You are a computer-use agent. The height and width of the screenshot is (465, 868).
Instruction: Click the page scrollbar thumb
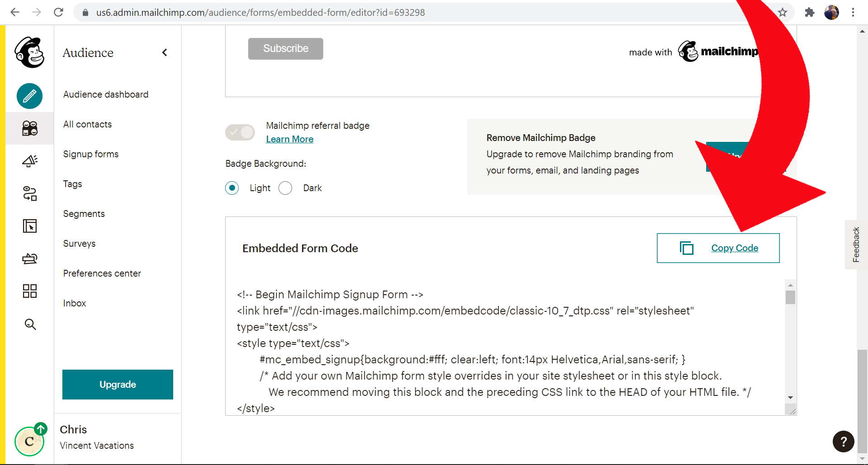click(x=862, y=401)
